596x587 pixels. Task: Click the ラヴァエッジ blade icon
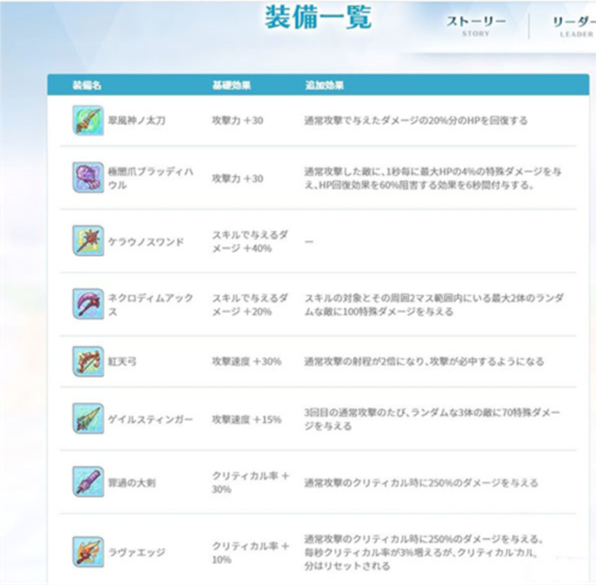coord(88,552)
